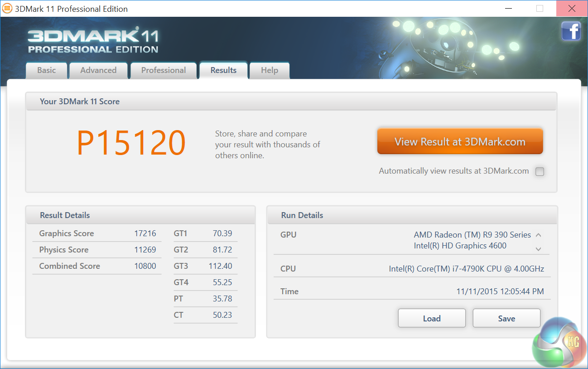This screenshot has height=369, width=588.
Task: Click the 3DMark 11 Professional Edition logo
Action: tap(93, 41)
